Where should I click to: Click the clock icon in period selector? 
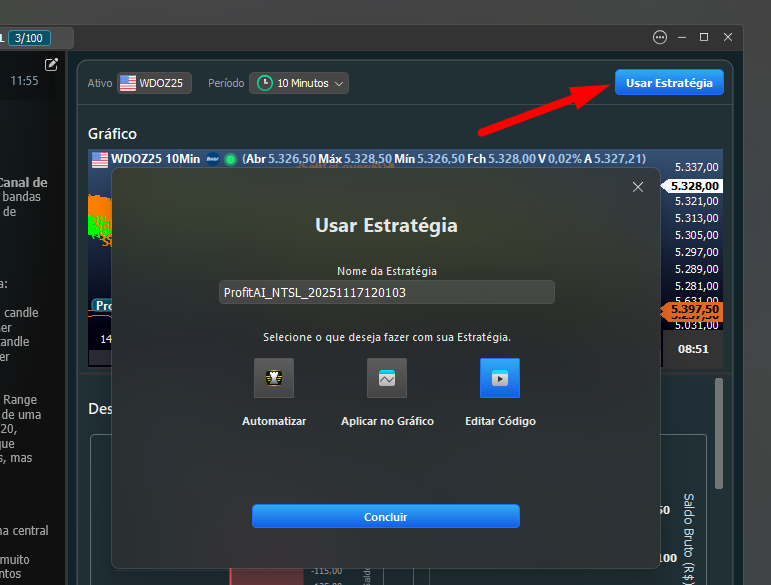coord(265,83)
